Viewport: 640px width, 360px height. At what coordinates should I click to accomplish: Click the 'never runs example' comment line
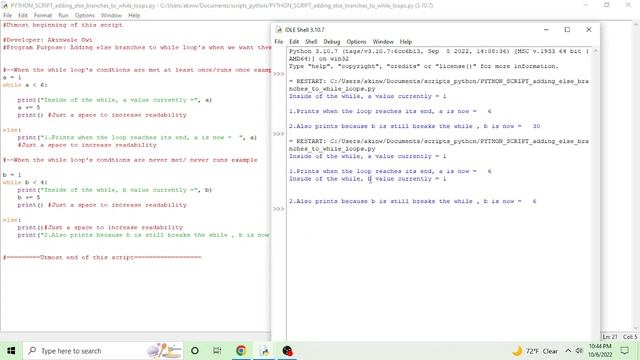tap(130, 160)
